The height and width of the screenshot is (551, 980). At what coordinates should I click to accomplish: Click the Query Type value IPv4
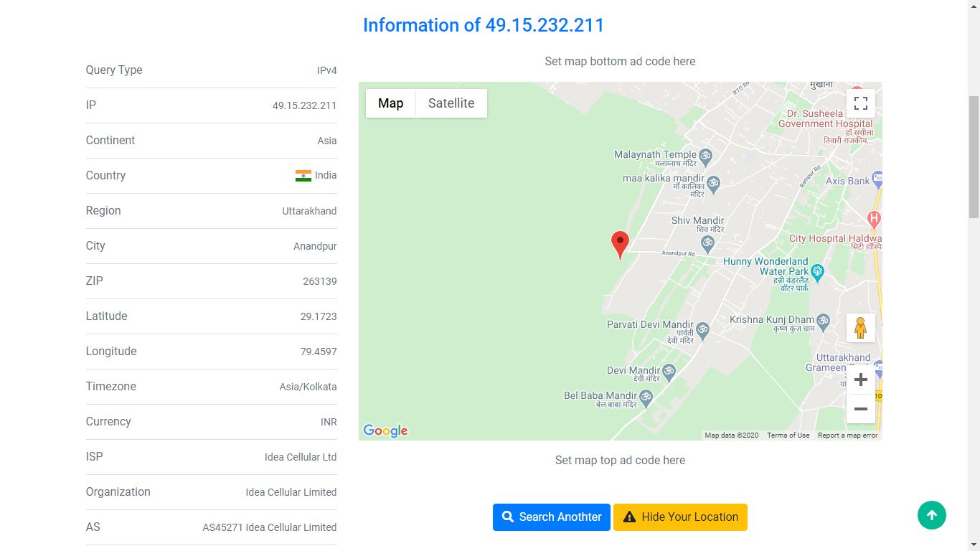327,70
